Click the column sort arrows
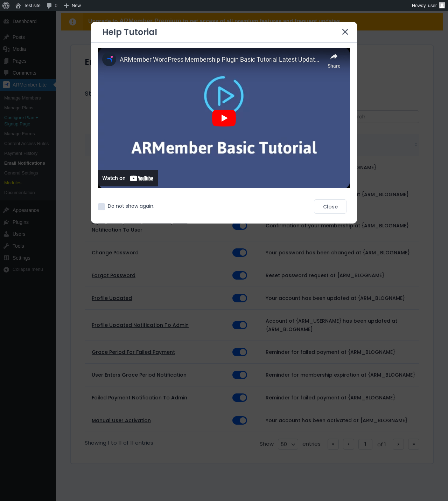448x501 pixels. [416, 144]
